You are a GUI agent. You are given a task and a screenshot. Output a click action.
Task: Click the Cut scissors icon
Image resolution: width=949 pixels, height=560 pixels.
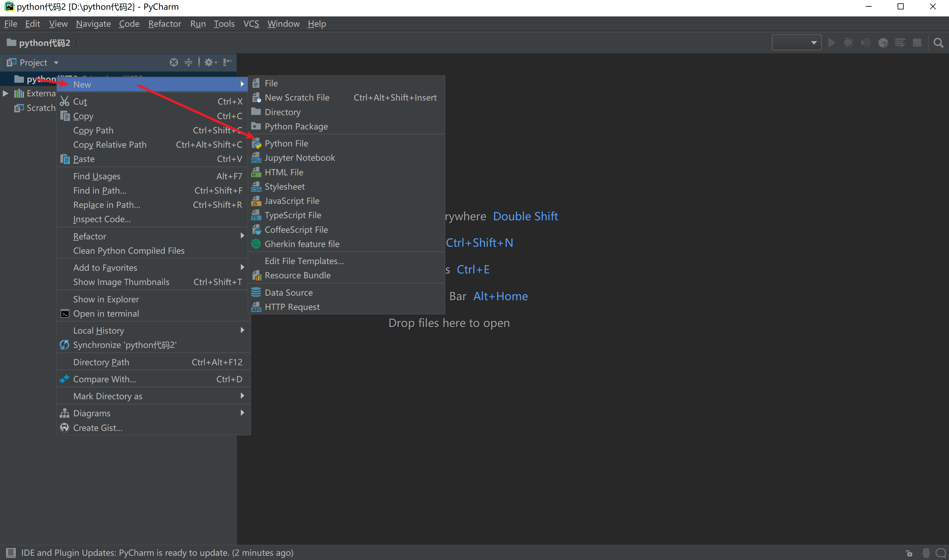click(x=64, y=101)
